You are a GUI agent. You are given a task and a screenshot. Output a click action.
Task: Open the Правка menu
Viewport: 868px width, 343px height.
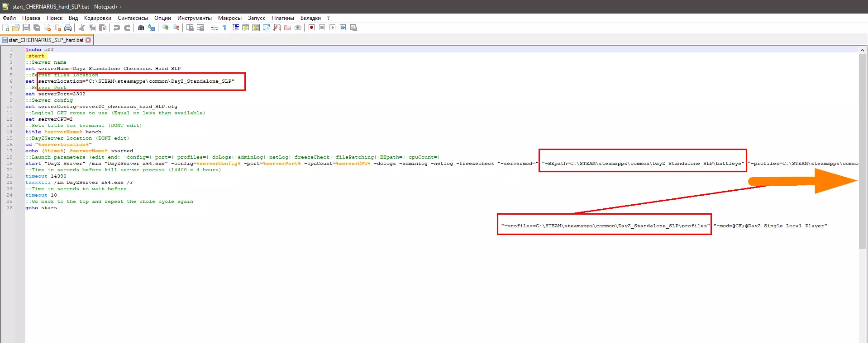click(x=31, y=18)
